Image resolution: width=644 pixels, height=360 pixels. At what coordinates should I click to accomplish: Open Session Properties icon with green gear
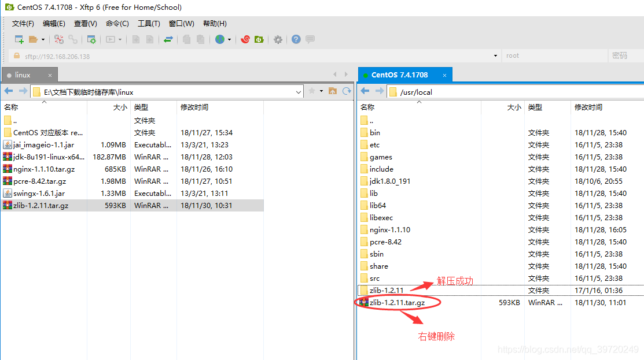(x=91, y=39)
